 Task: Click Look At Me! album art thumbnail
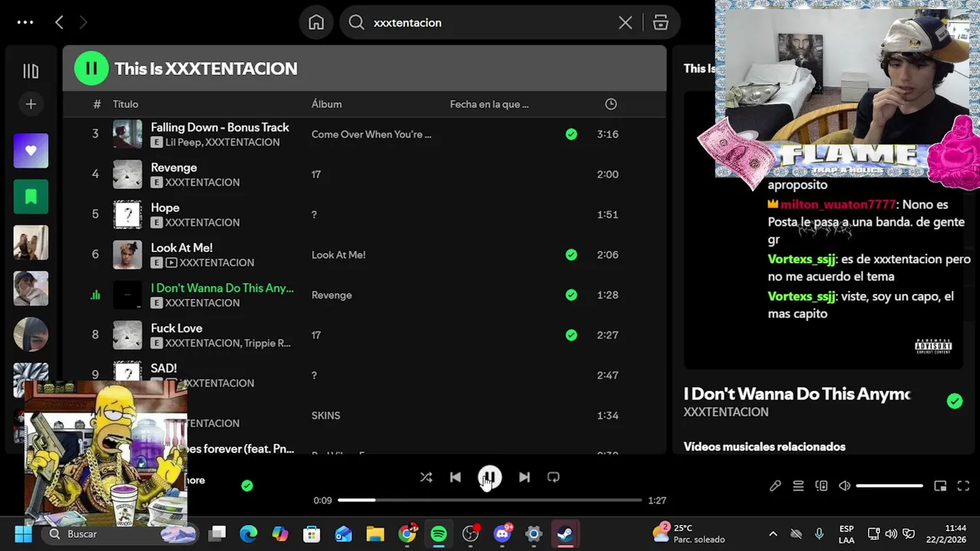pyautogui.click(x=128, y=255)
